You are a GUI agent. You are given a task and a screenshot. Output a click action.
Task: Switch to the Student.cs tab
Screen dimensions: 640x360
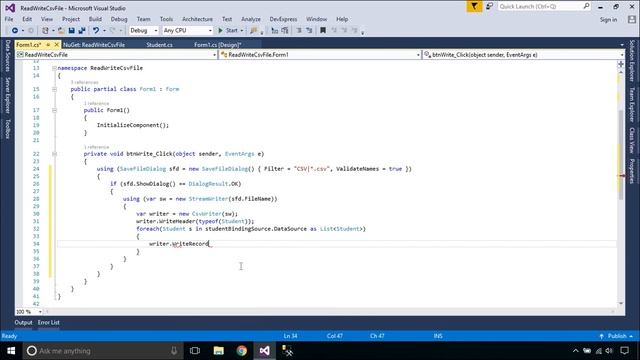tap(160, 45)
